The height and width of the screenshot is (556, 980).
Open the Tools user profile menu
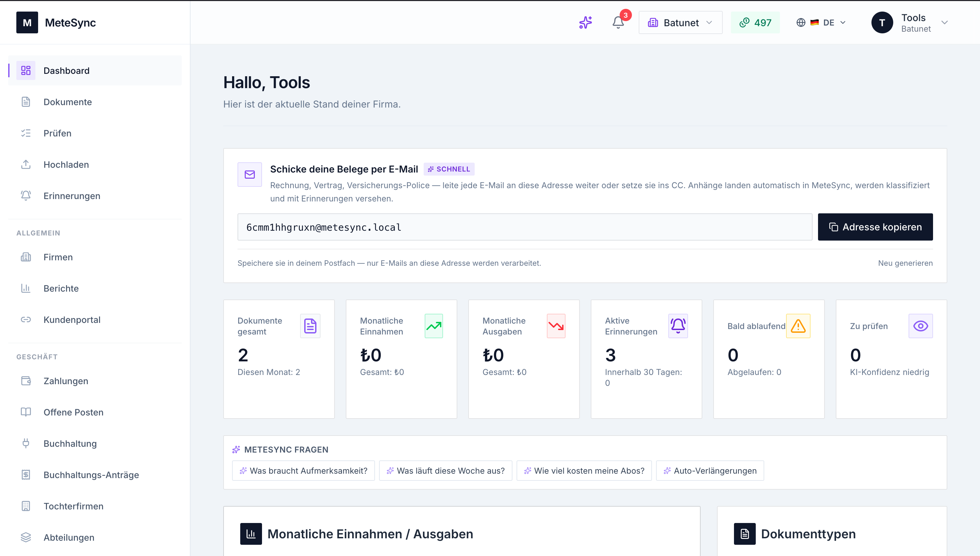point(910,22)
